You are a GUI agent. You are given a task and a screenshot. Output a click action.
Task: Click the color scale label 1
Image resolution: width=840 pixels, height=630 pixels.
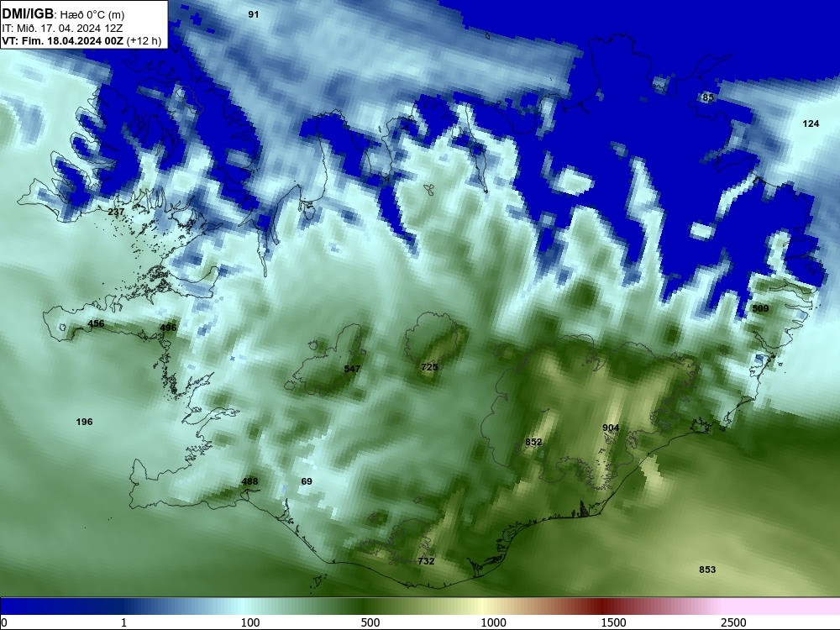pos(123,622)
